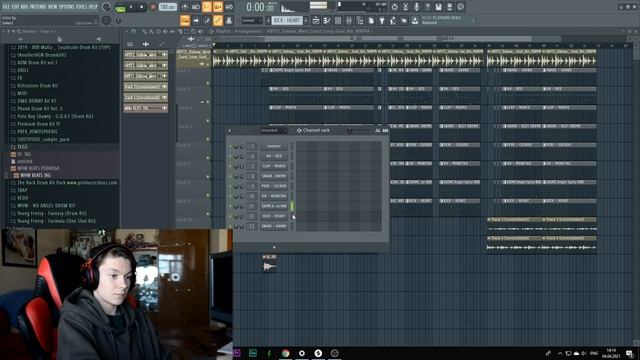This screenshot has width=640, height=360.
Task: Click the stop button in transport
Action: click(x=142, y=7)
